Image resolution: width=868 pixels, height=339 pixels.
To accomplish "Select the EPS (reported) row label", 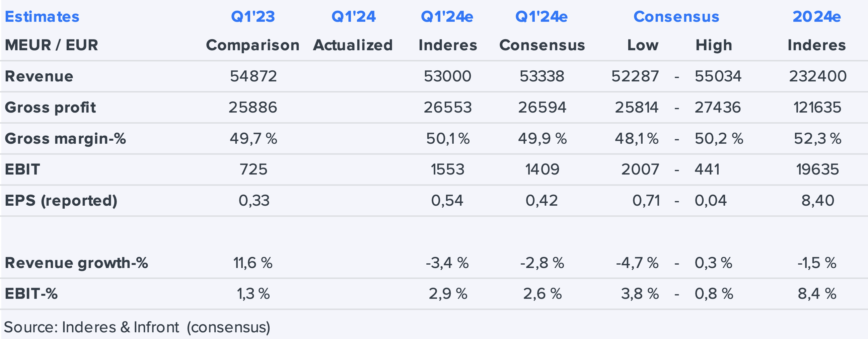I will pos(61,201).
